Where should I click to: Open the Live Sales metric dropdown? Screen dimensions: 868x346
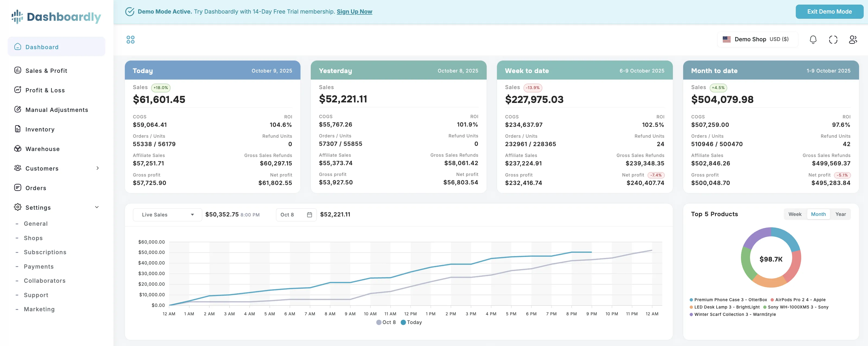pos(167,215)
